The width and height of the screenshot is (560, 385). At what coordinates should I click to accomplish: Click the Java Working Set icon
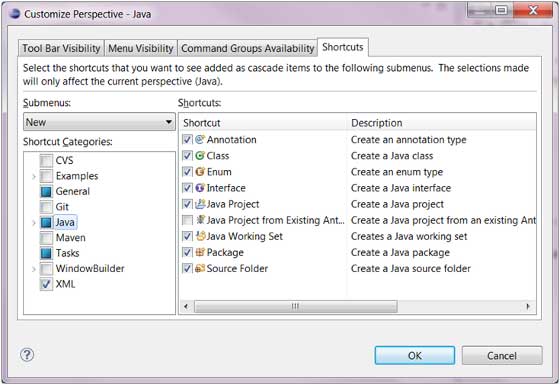(x=200, y=236)
